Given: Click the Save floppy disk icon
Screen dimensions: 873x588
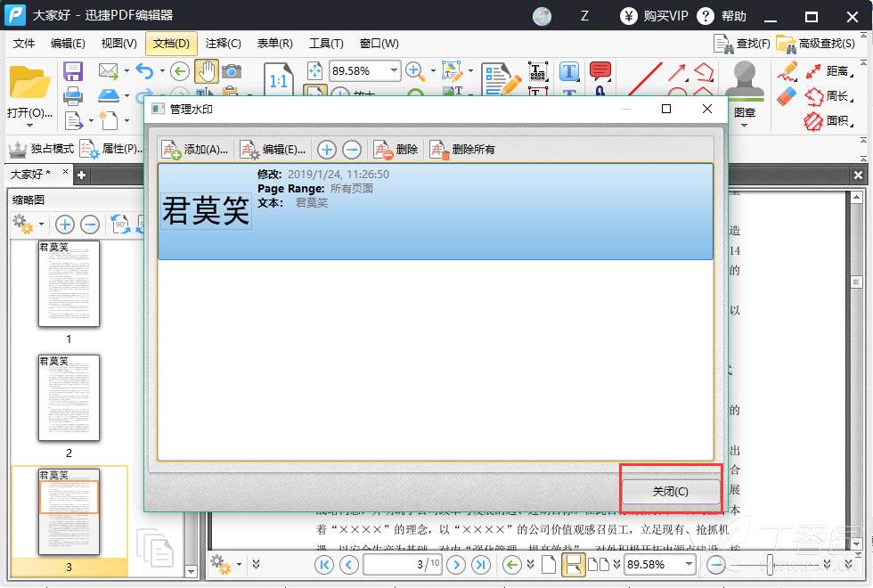Looking at the screenshot, I should pyautogui.click(x=73, y=71).
